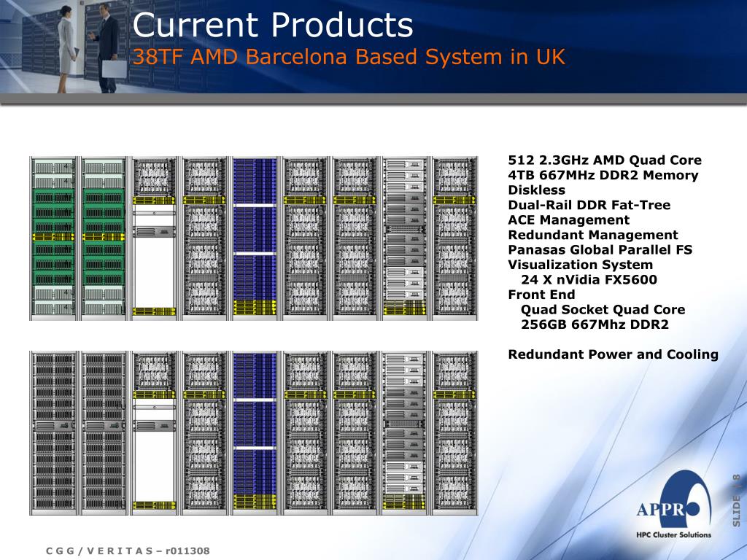Click the '512 2.3GHz AMD Quad Core' line
Viewport: 747px width, 560px height.
point(605,160)
